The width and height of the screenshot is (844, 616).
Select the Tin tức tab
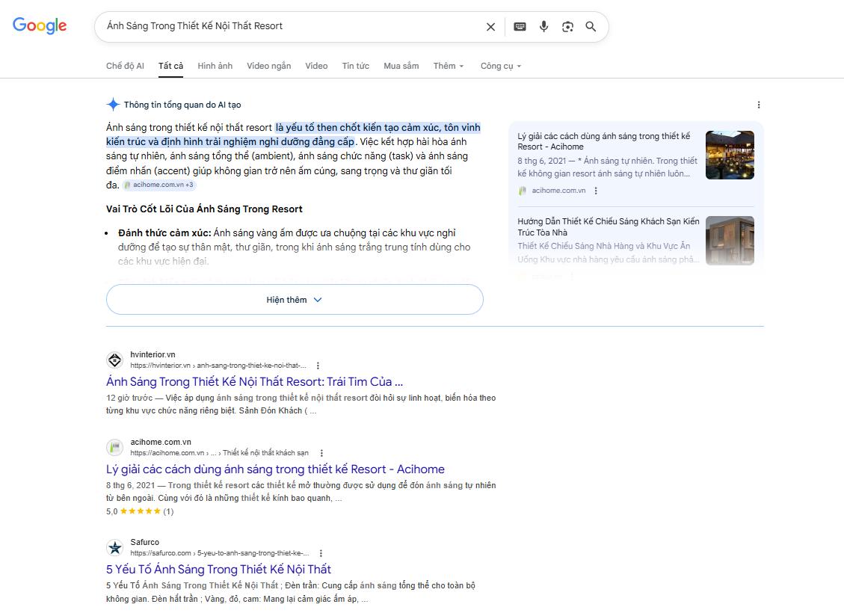[x=355, y=66]
